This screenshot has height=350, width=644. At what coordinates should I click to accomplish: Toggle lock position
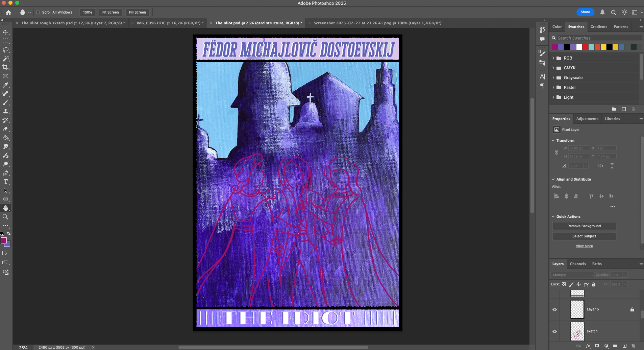(578, 284)
